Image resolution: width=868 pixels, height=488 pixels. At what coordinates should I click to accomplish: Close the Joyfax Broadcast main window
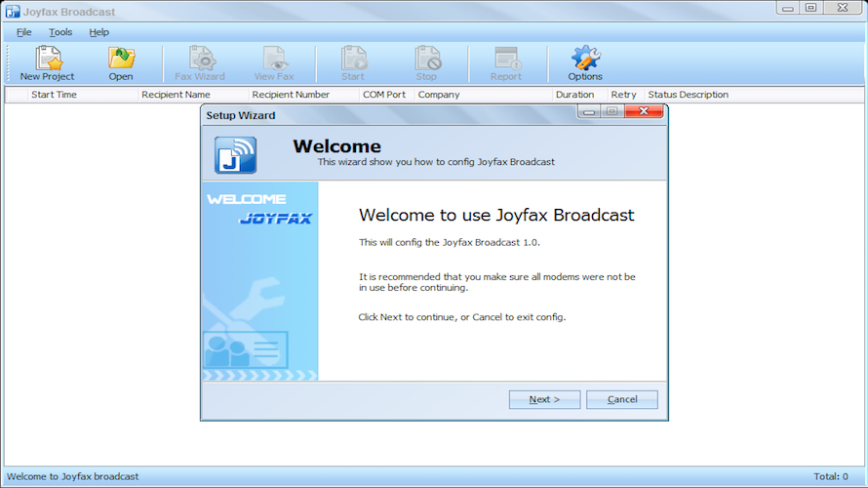pos(843,7)
